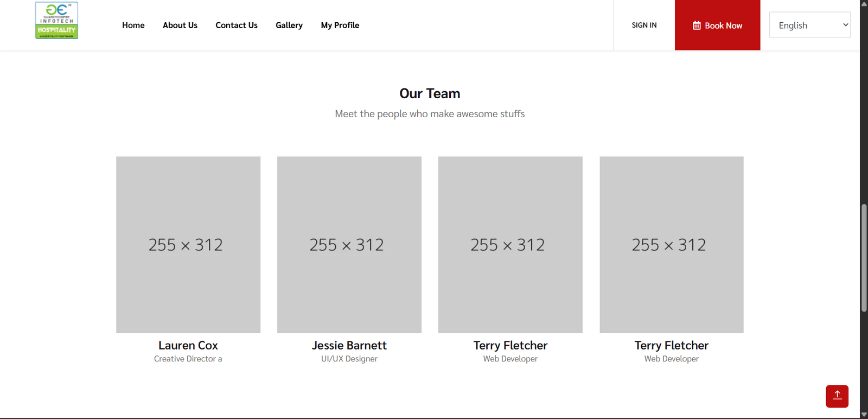Click the vertical scrollbar thumb
This screenshot has height=419, width=868.
point(864,258)
